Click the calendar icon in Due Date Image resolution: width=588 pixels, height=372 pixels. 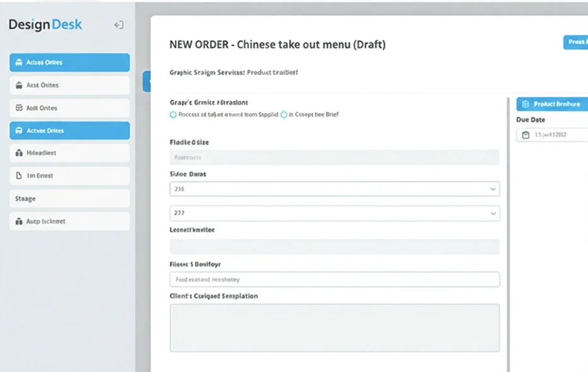point(526,135)
